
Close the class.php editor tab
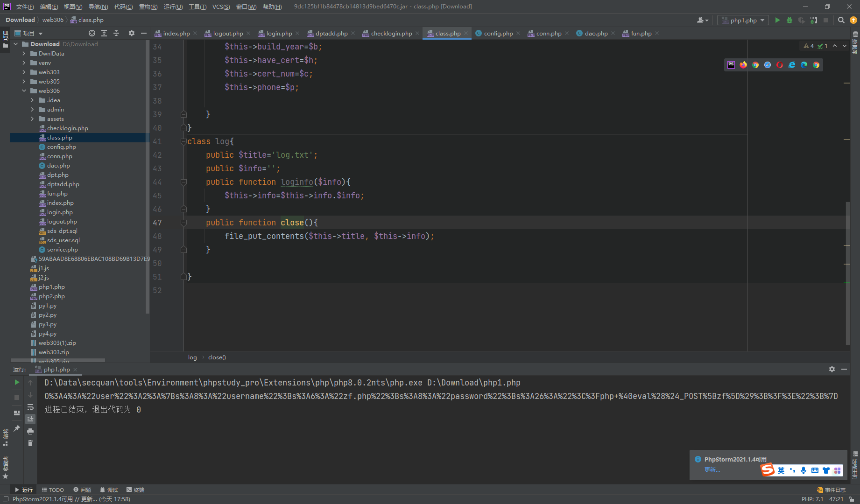click(466, 33)
